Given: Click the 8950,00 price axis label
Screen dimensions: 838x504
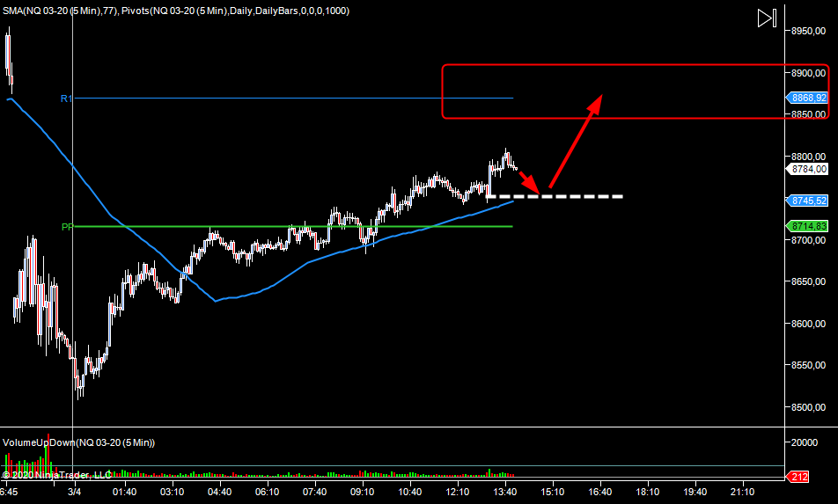Looking at the screenshot, I should tap(808, 31).
